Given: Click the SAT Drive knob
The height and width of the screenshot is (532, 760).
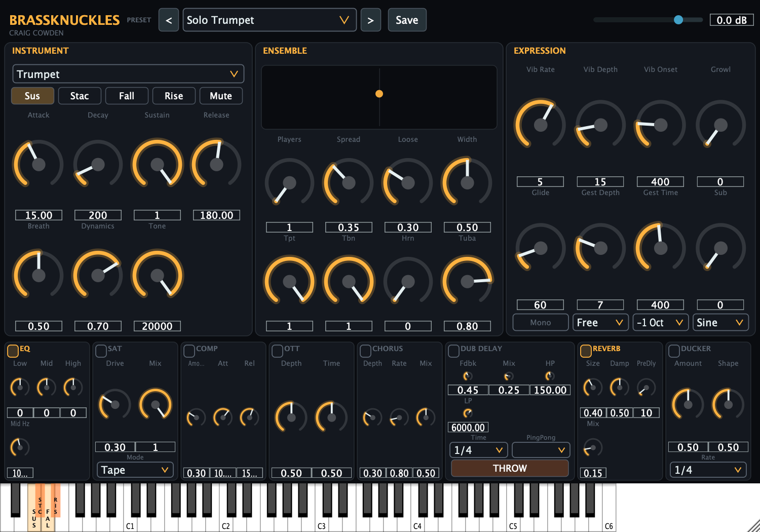Looking at the screenshot, I should [x=115, y=404].
